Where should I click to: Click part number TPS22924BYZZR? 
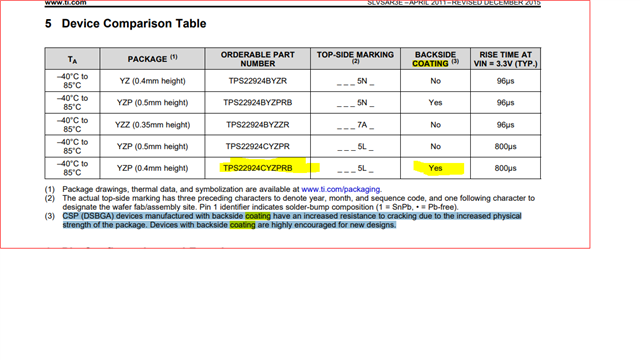click(258, 124)
